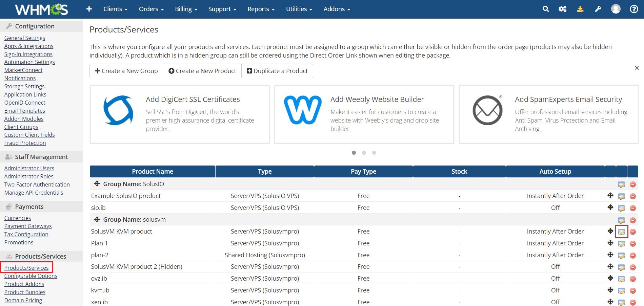
Task: Click the WHMCS logo
Action: (41, 9)
